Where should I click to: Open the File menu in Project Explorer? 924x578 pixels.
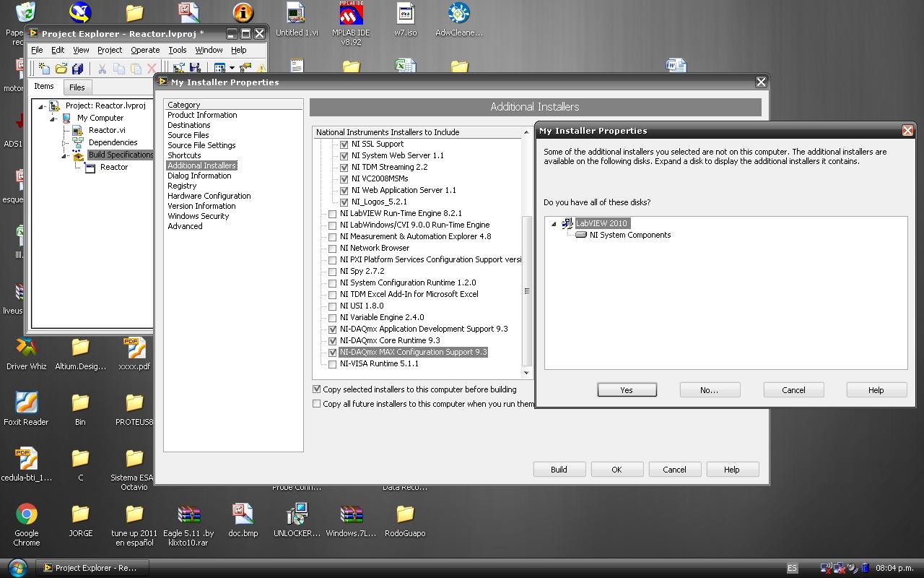click(x=37, y=50)
